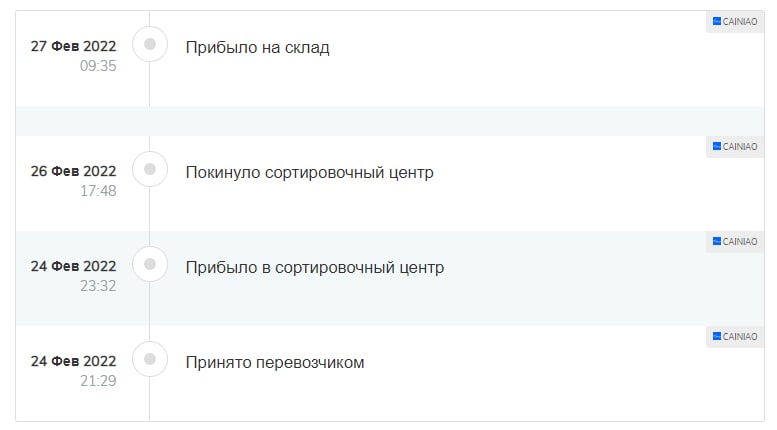Click timeline dot for 'Прибыло в сортировочный центр'
777x430 pixels.
150,264
